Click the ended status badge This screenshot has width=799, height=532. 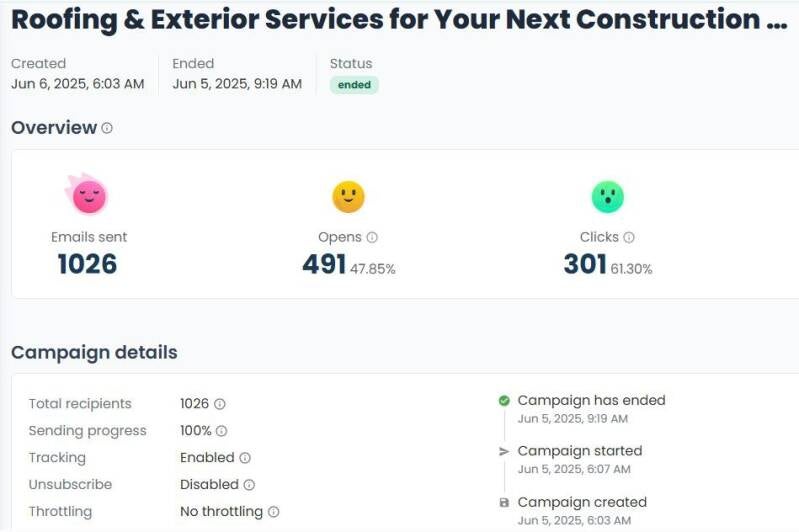(354, 85)
